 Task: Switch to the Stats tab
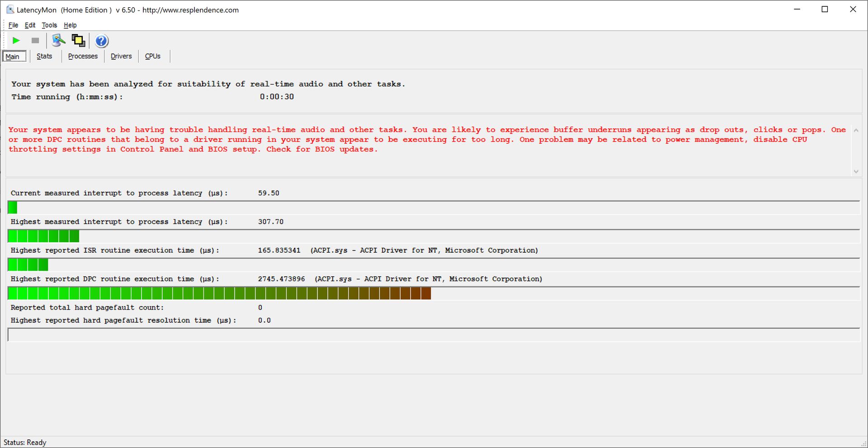pyautogui.click(x=44, y=56)
